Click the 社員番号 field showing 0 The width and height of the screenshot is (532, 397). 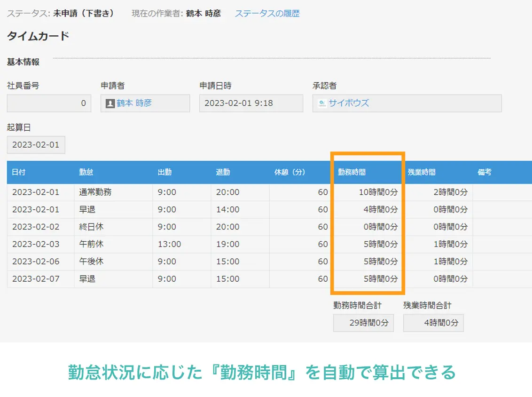[42, 103]
